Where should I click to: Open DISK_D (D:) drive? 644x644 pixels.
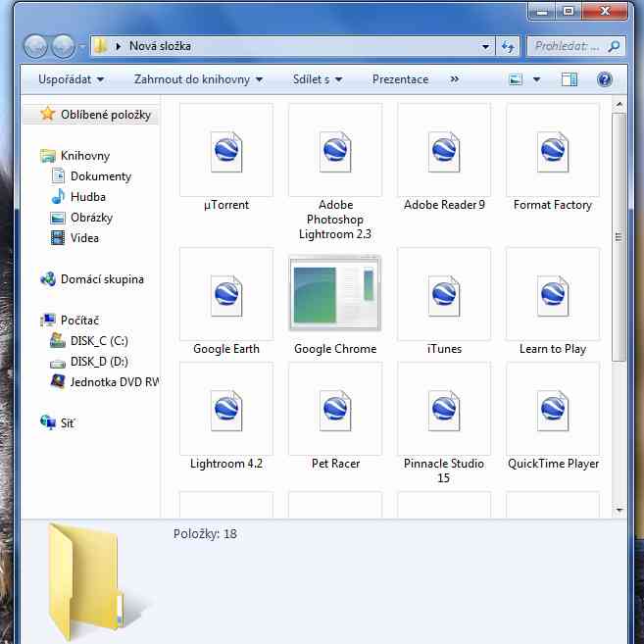tap(89, 362)
